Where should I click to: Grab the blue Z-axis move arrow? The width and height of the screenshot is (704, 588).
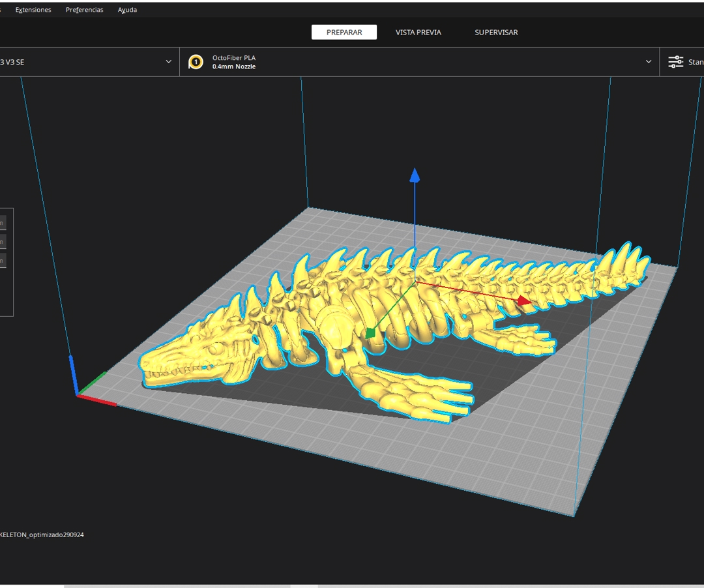click(x=415, y=175)
